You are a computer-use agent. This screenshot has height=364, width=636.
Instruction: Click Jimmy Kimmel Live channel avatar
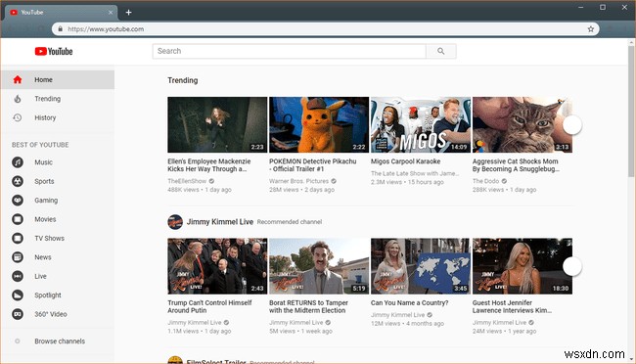click(x=175, y=222)
